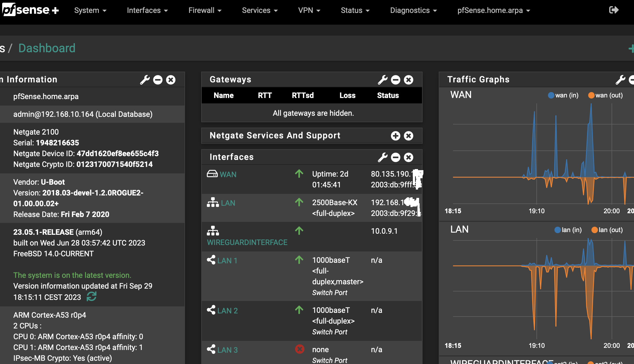Screen dimensions: 634x364
Task: Open the Services dropdown menu
Action: point(260,10)
